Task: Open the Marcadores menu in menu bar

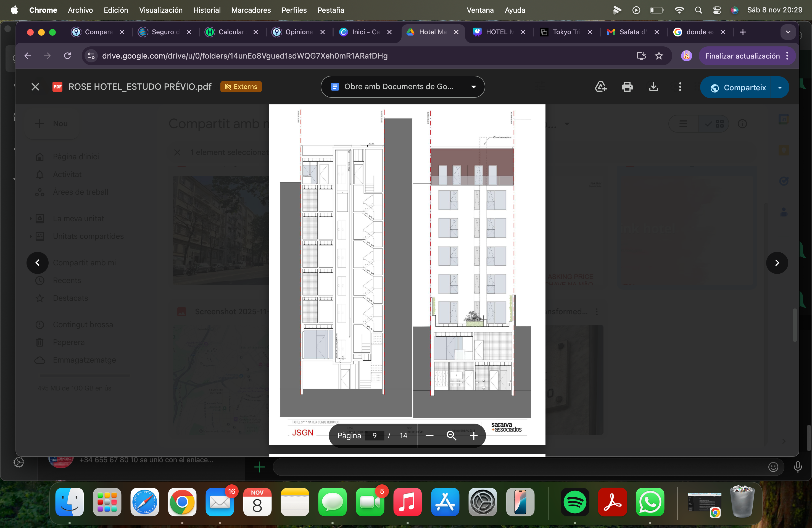Action: click(251, 10)
